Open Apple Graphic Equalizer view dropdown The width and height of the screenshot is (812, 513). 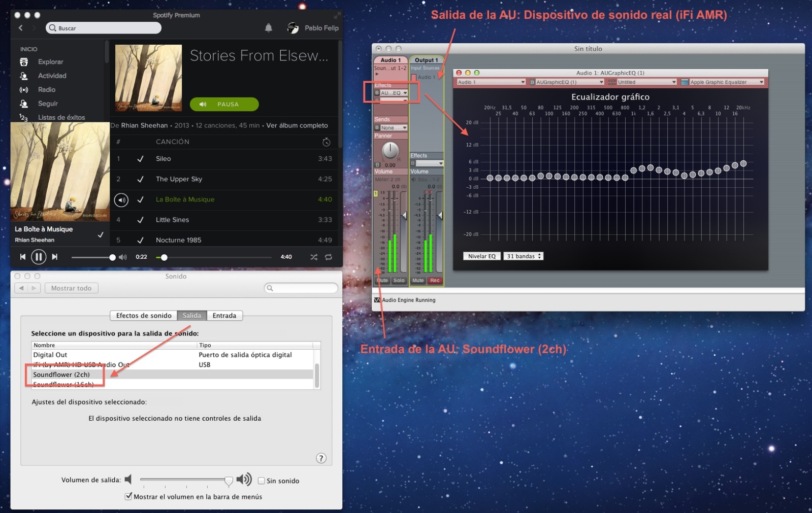(x=726, y=82)
